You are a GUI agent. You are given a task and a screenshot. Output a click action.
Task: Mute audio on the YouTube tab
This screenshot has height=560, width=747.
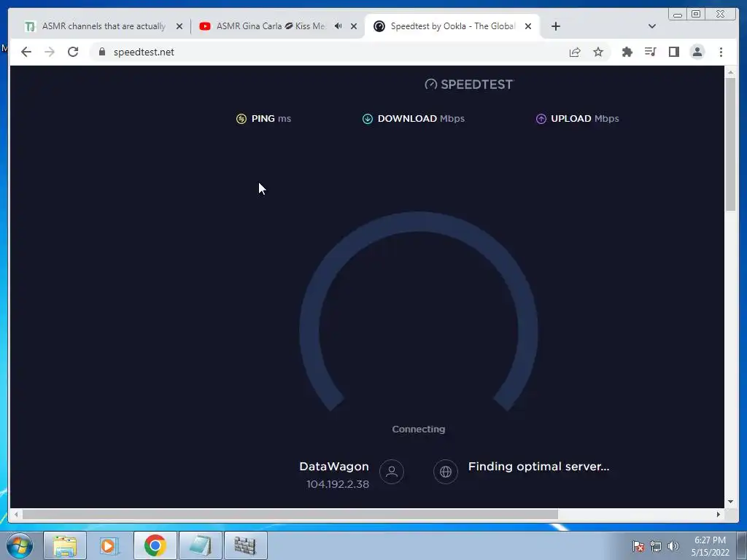(x=338, y=26)
